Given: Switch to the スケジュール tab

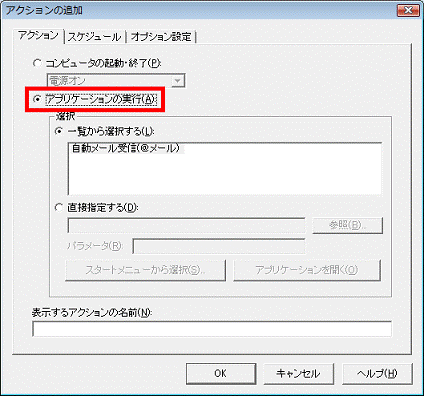Looking at the screenshot, I should (95, 37).
